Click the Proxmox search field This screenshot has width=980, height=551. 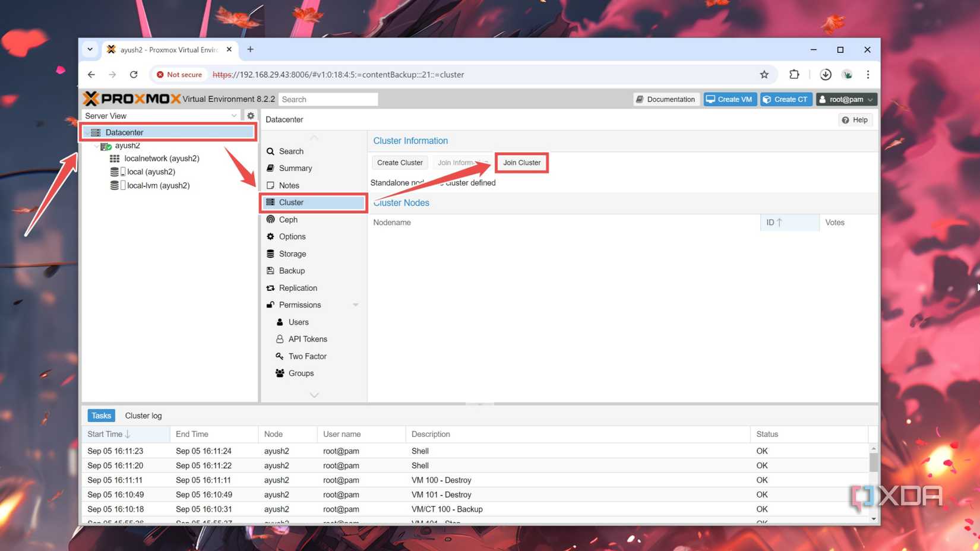point(328,99)
